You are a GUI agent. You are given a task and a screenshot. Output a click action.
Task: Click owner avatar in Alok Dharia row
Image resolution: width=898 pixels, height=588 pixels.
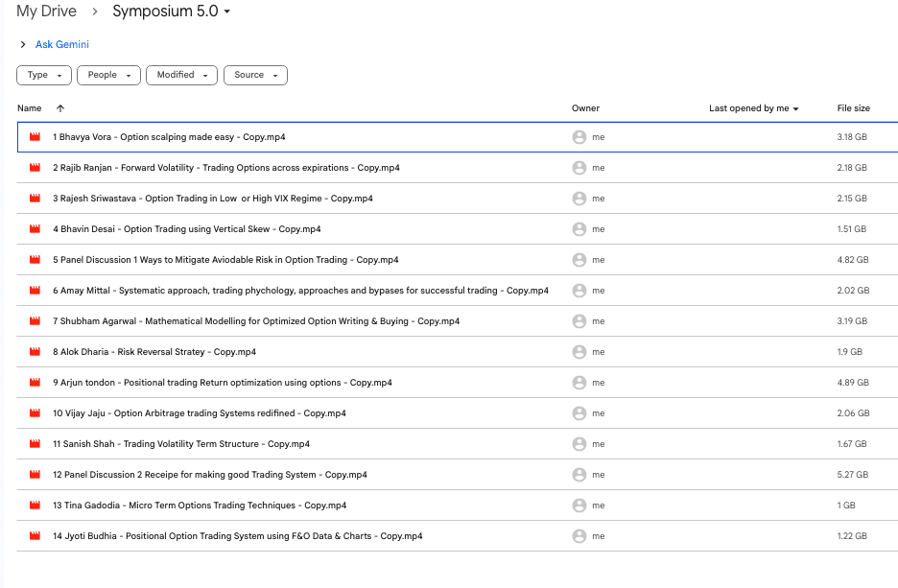click(579, 351)
